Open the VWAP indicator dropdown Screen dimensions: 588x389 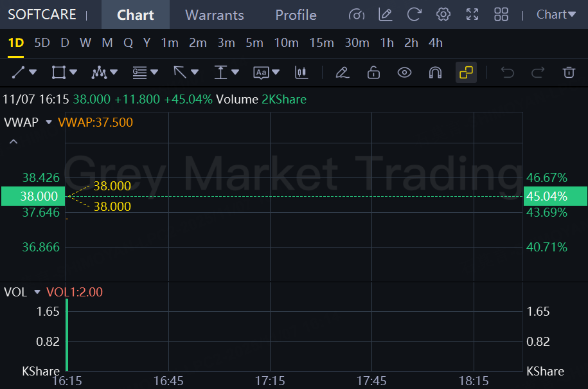(48, 122)
